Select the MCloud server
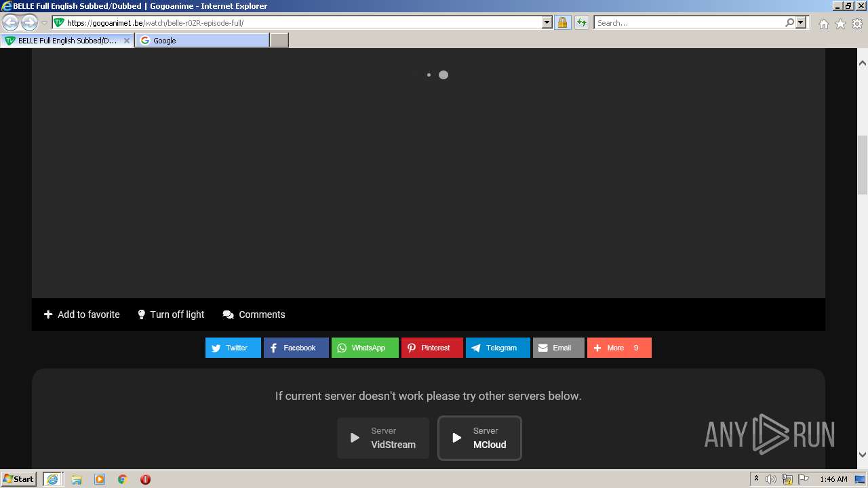This screenshot has height=488, width=868. click(479, 438)
